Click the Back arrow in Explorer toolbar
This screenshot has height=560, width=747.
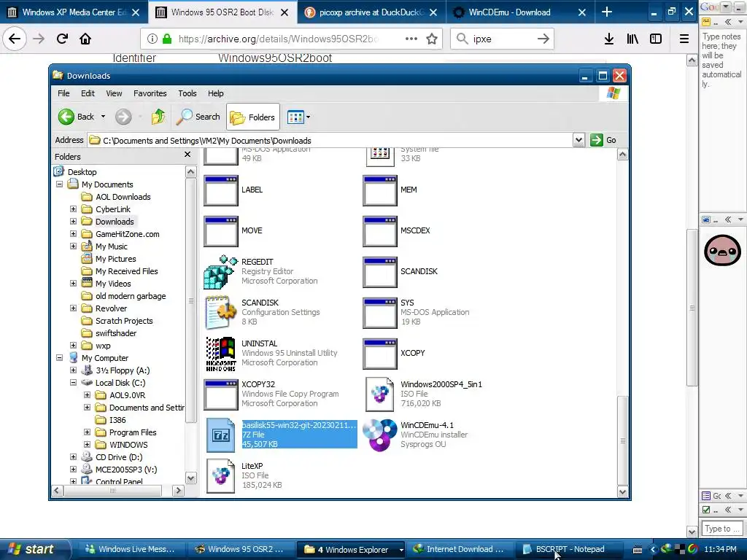coord(66,117)
